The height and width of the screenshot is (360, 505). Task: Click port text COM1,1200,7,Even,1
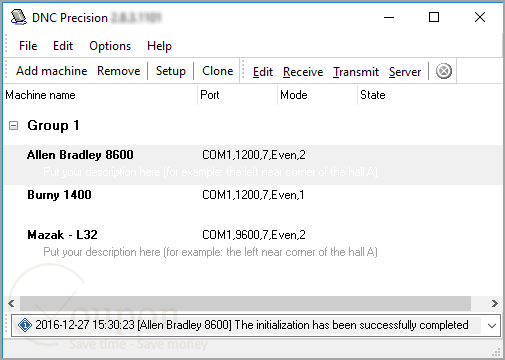coord(253,195)
